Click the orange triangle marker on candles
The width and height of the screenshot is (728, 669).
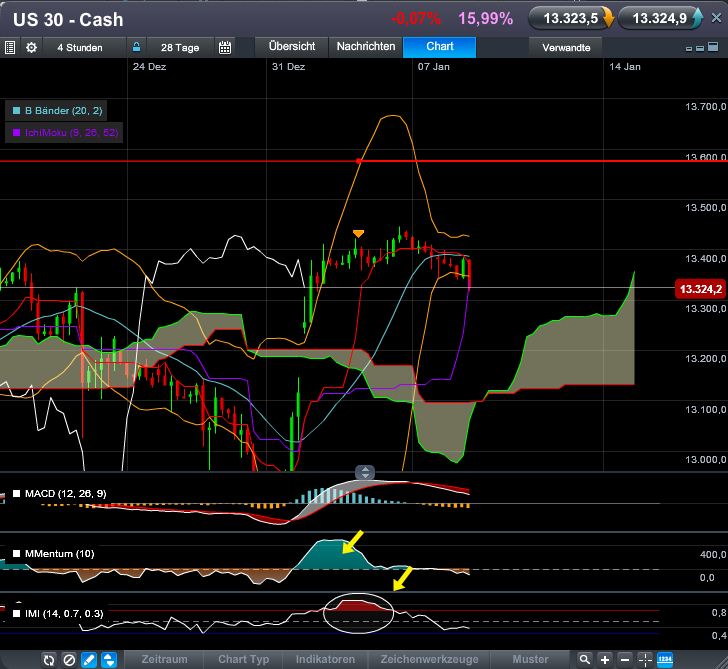click(x=358, y=233)
